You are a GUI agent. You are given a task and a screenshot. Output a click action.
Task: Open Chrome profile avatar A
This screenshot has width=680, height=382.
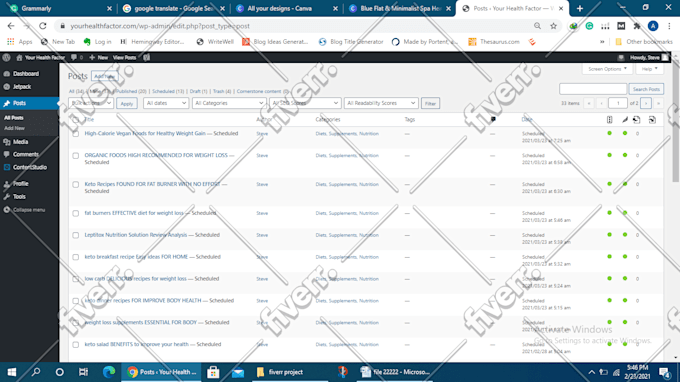click(653, 26)
